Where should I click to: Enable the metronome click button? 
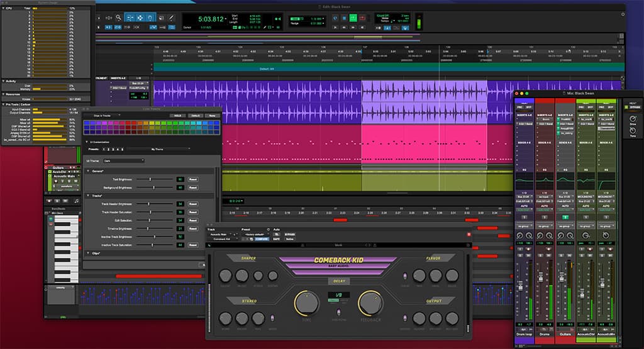tap(387, 28)
